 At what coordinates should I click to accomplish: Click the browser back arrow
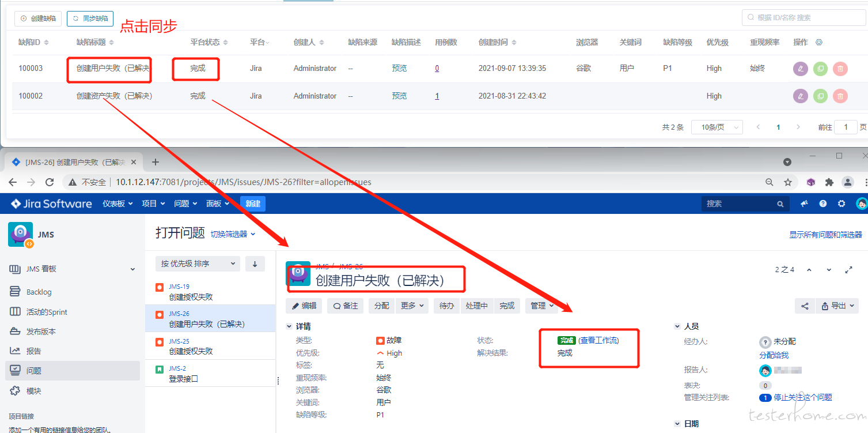click(x=13, y=182)
